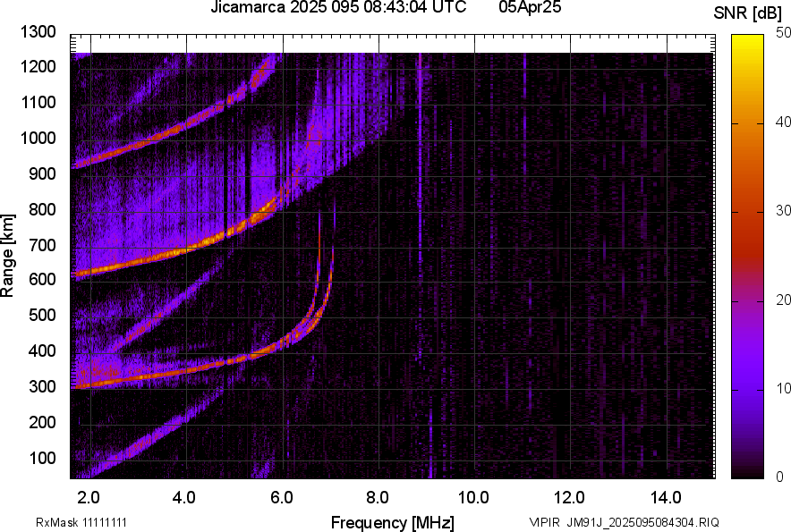Click the frequency tick label '12.0'
791x532 pixels.
[570, 498]
